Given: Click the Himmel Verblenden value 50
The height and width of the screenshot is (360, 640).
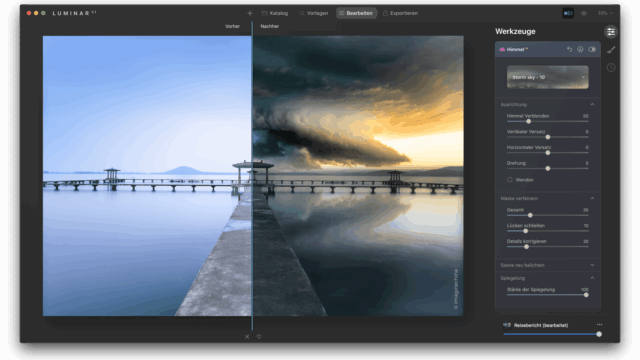Looking at the screenshot, I should [586, 116].
